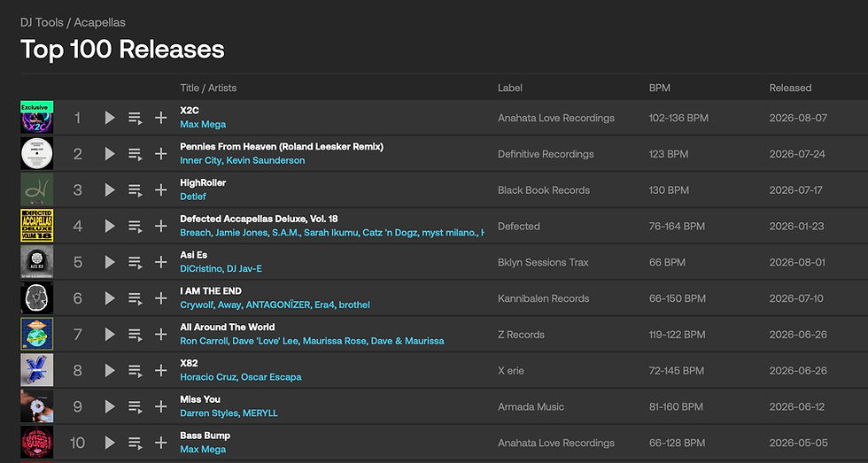868x463 pixels.
Task: Play I AM THE END release
Action: (110, 298)
